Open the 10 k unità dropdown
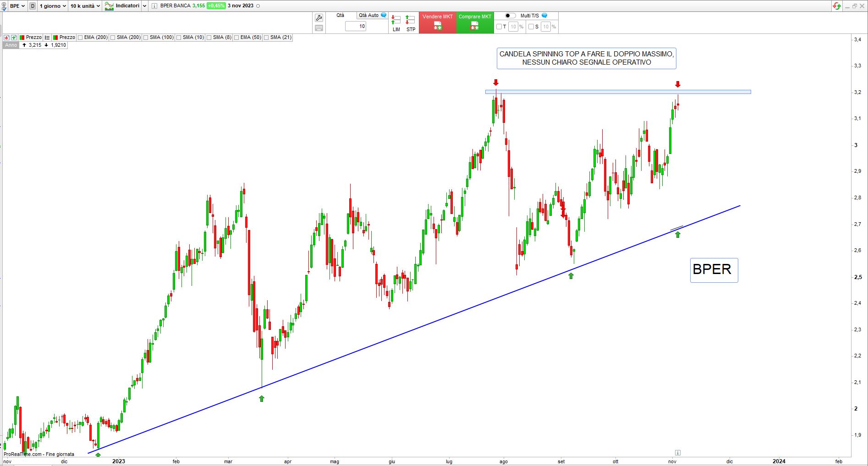This screenshot has height=466, width=868. tap(85, 6)
